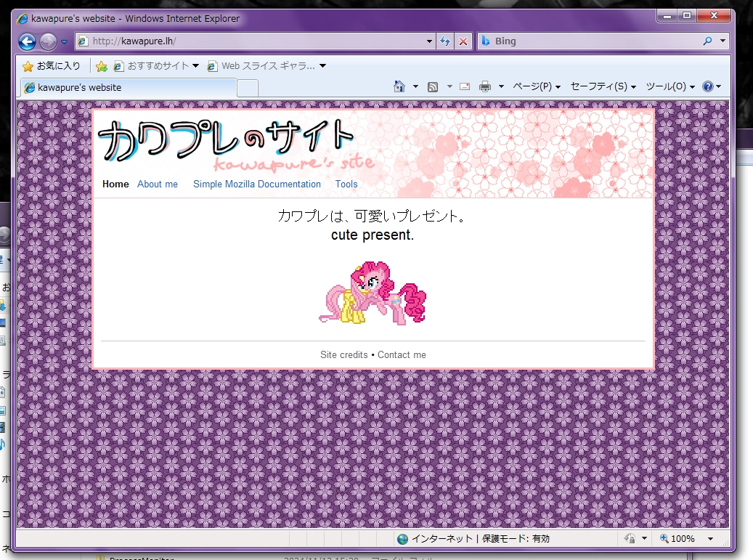Open the Site credits footer link
Viewport: 753px width, 560px height.
click(344, 354)
